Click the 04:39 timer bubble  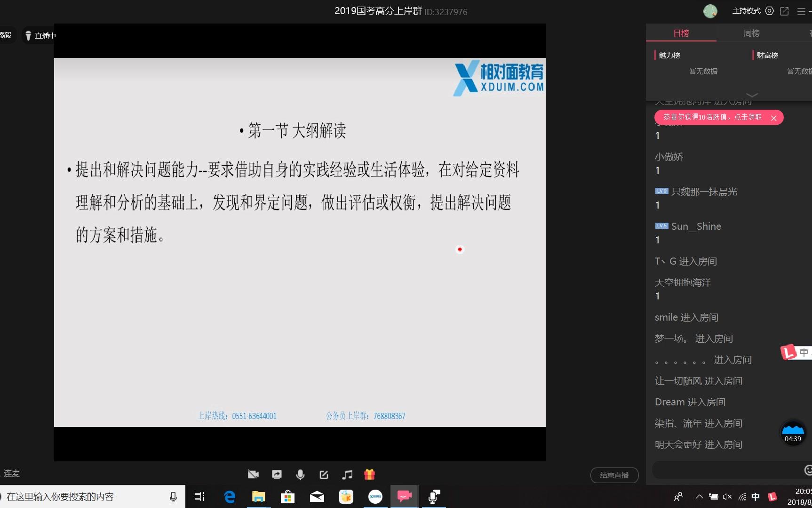click(x=793, y=433)
